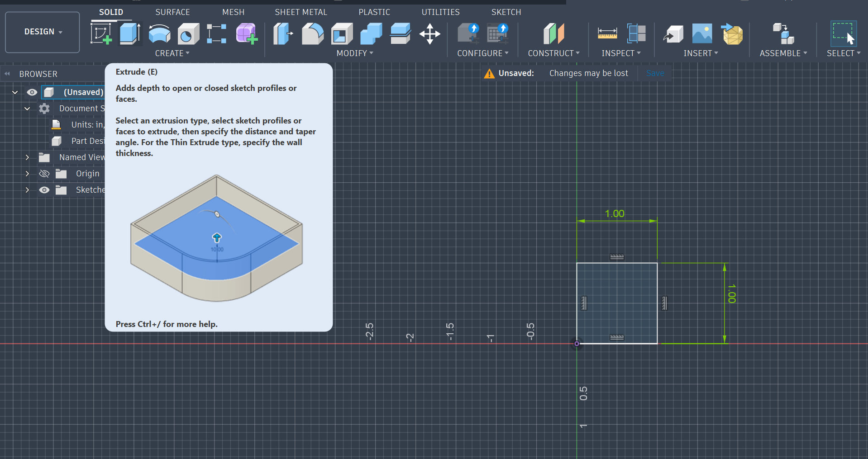The width and height of the screenshot is (868, 459).
Task: Activate the Fillet tool
Action: 313,34
